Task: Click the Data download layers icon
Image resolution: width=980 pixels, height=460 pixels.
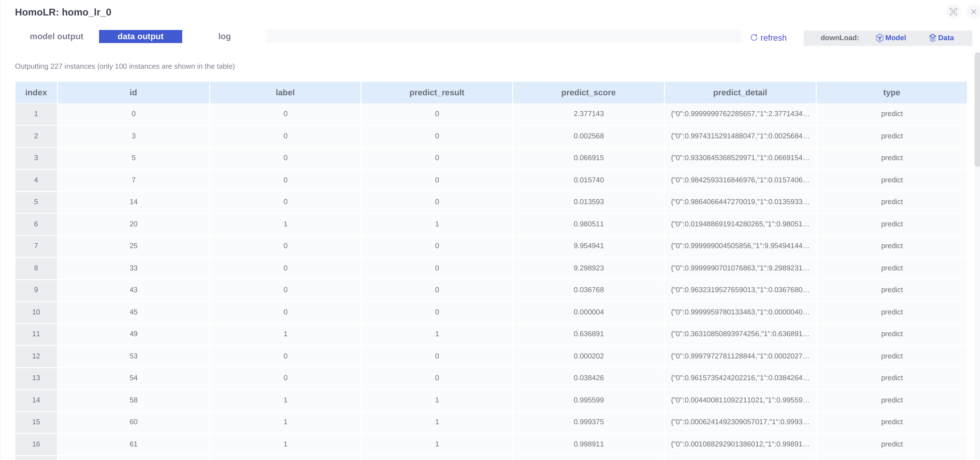Action: click(x=933, y=38)
